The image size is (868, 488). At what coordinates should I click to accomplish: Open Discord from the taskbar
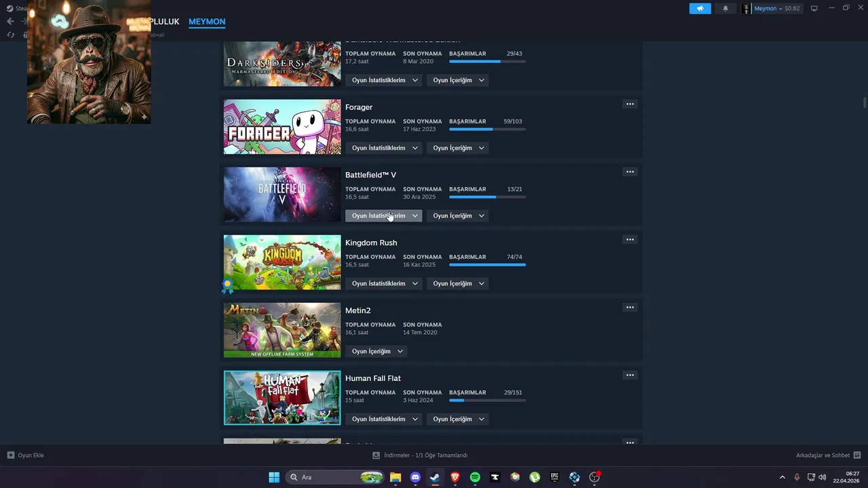pos(416,477)
